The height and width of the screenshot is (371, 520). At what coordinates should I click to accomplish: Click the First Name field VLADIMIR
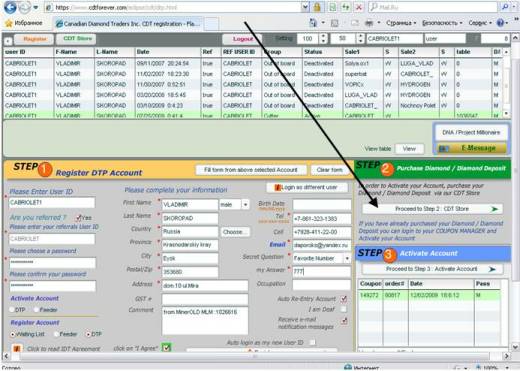point(190,205)
